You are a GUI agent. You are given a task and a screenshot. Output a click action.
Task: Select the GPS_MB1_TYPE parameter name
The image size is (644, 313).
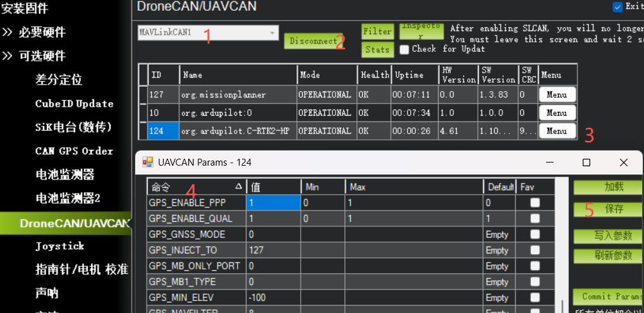pos(197,282)
